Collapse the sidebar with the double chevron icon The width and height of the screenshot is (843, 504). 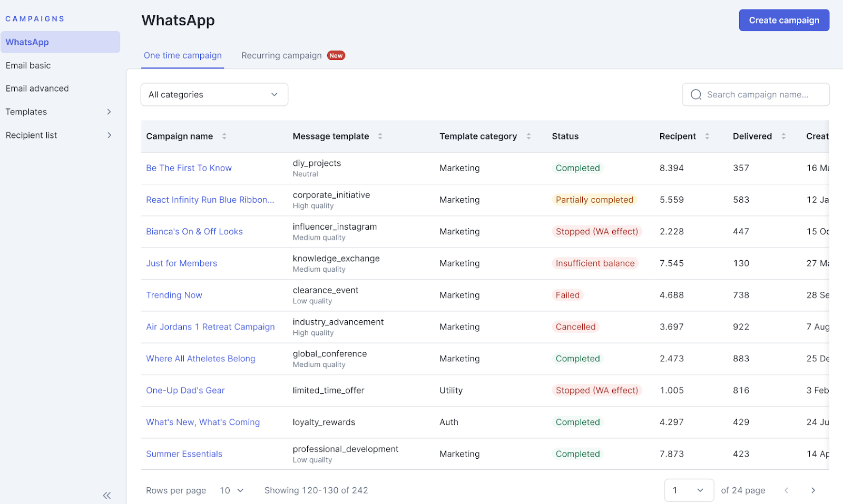[x=107, y=495]
